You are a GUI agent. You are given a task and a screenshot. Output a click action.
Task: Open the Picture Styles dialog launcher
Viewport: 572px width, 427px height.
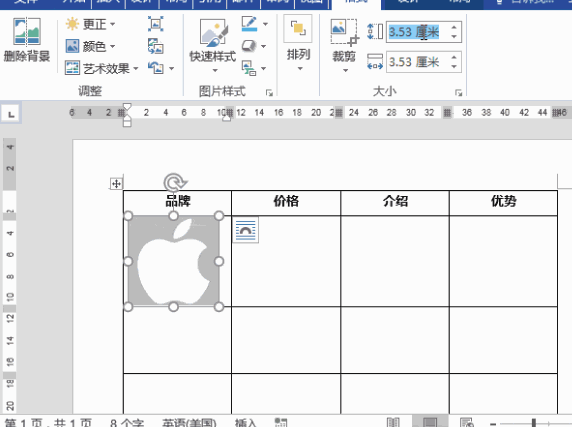click(270, 93)
